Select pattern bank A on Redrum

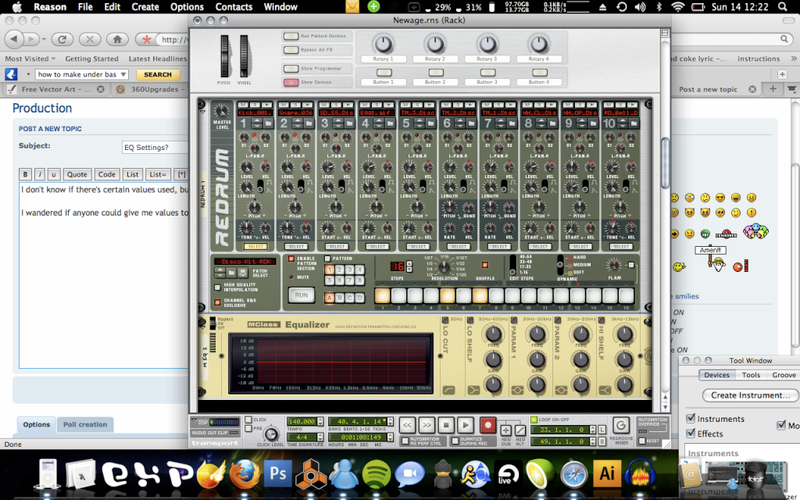click(x=330, y=297)
